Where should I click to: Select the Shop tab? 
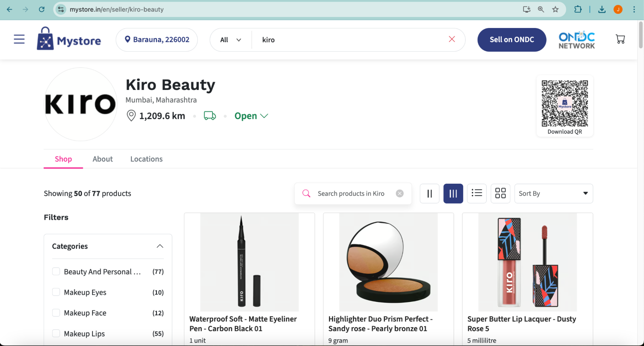pos(63,159)
